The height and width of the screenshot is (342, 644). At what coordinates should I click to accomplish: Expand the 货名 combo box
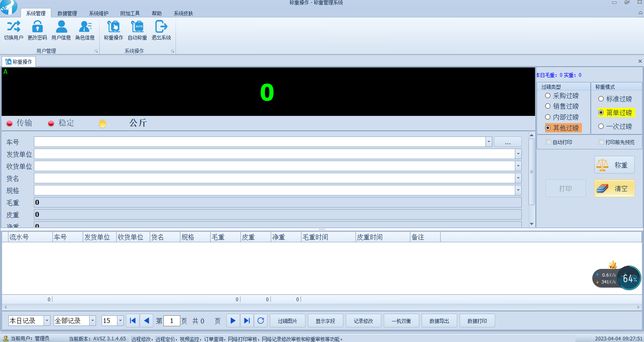click(x=518, y=178)
